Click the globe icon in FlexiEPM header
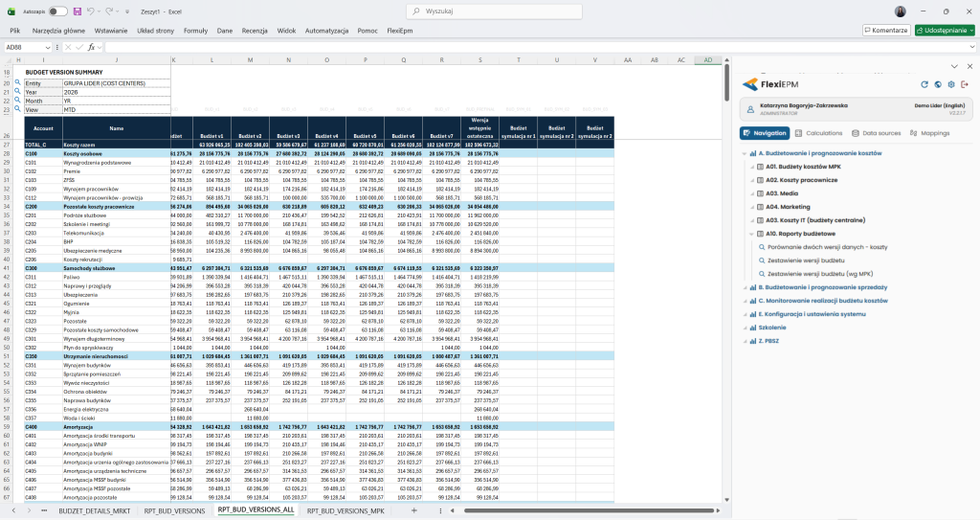This screenshot has height=520, width=980. tap(938, 84)
